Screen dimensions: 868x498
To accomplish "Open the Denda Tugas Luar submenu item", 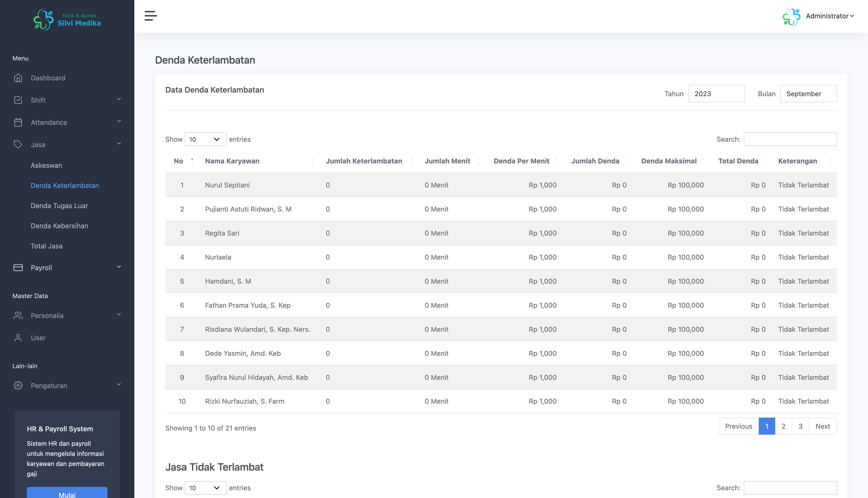I will [59, 206].
